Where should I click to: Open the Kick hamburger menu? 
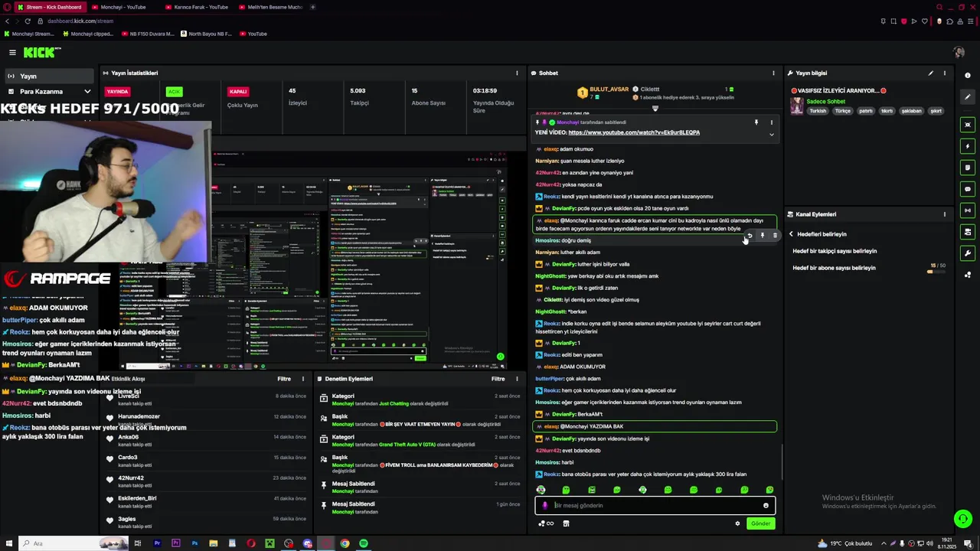point(12,52)
